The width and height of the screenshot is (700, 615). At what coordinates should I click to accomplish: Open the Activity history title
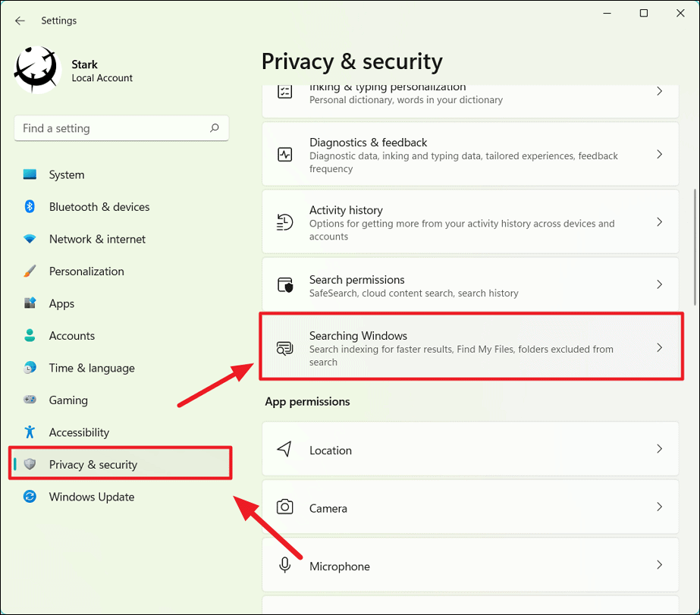pyautogui.click(x=346, y=210)
